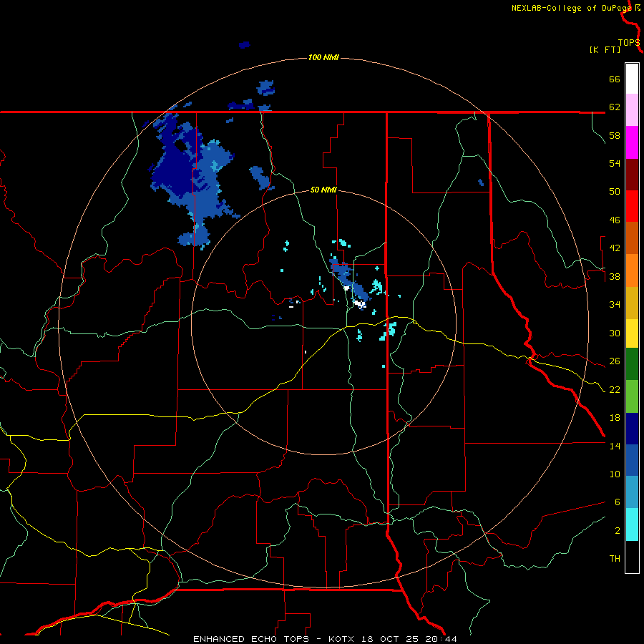Click the 20:44 timestamp in the caption

[439, 639]
